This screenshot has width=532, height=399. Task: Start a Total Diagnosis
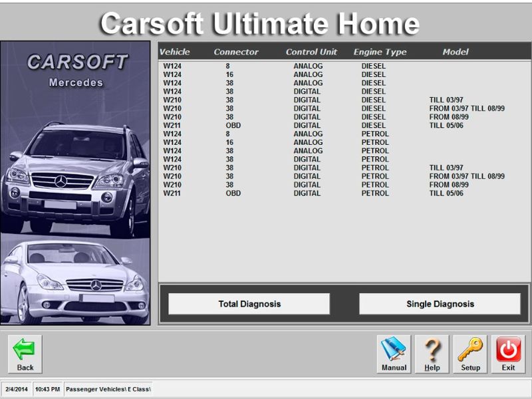tap(249, 303)
